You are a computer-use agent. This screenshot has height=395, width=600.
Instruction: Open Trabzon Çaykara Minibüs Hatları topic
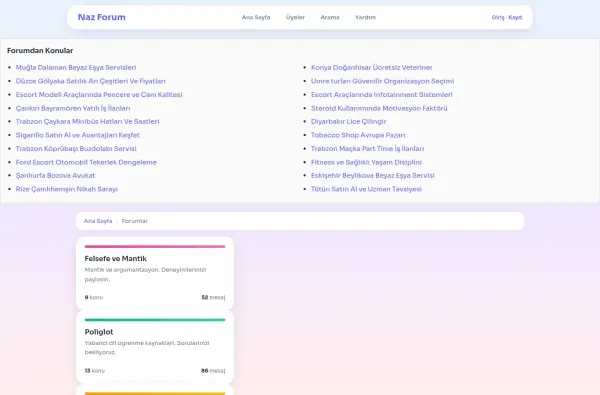pos(87,121)
